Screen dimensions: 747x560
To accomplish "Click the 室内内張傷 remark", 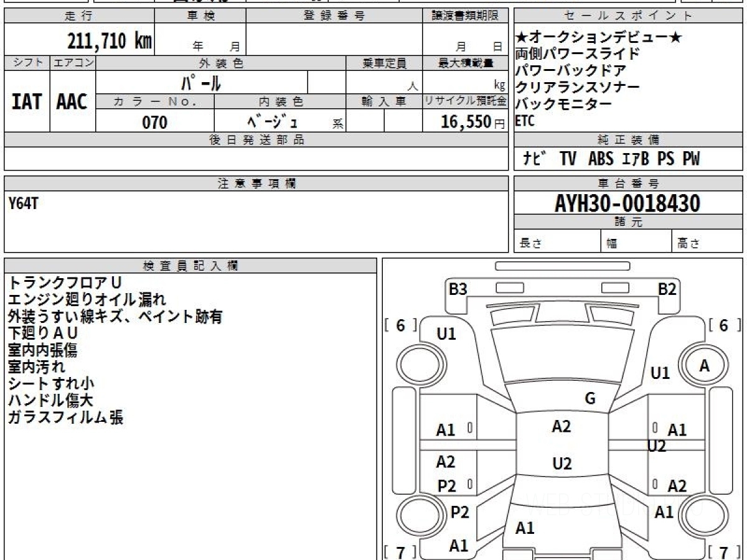I will point(43,350).
